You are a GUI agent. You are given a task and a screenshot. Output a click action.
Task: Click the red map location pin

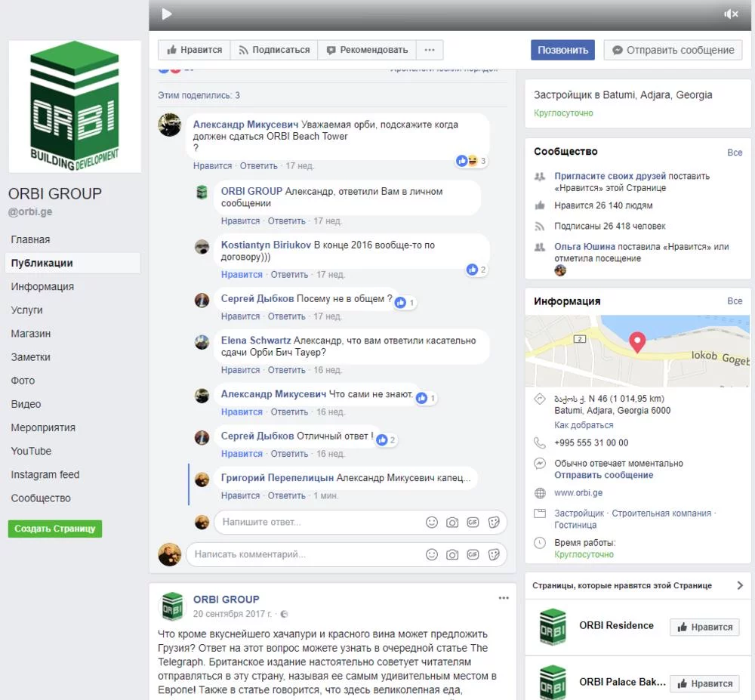point(637,342)
